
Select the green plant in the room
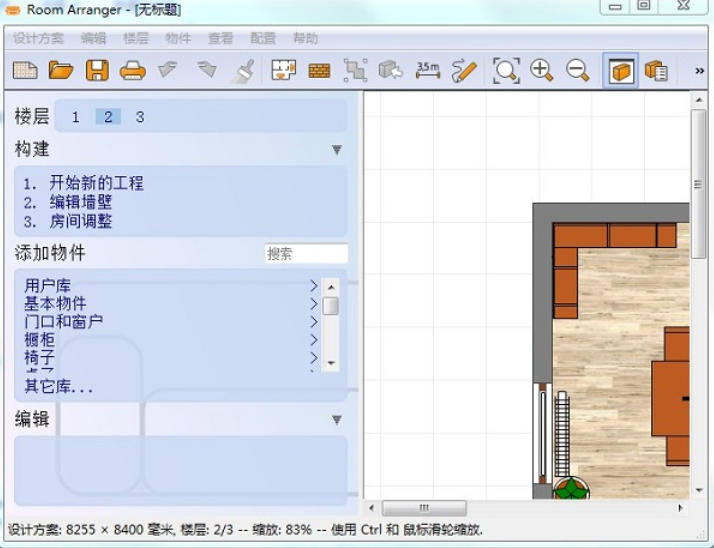(571, 488)
